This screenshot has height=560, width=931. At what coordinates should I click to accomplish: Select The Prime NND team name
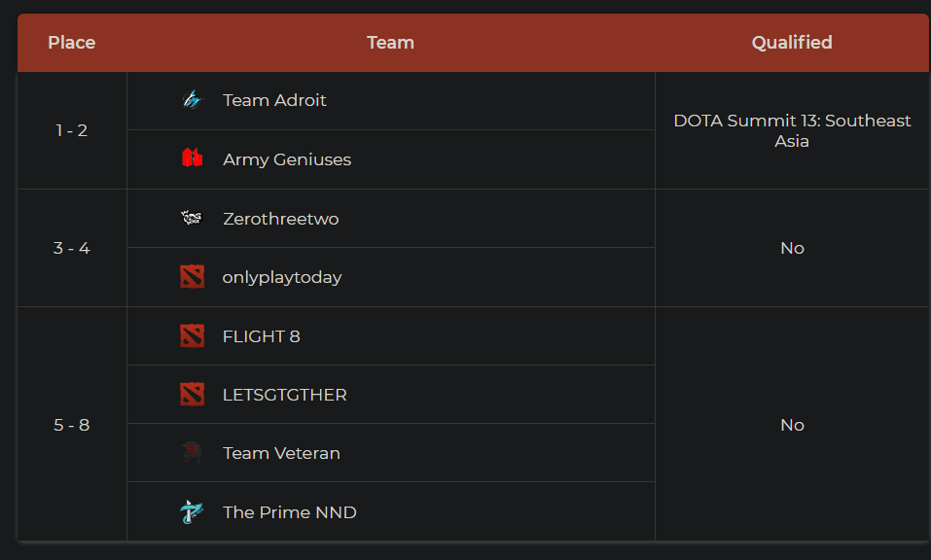pos(289,512)
